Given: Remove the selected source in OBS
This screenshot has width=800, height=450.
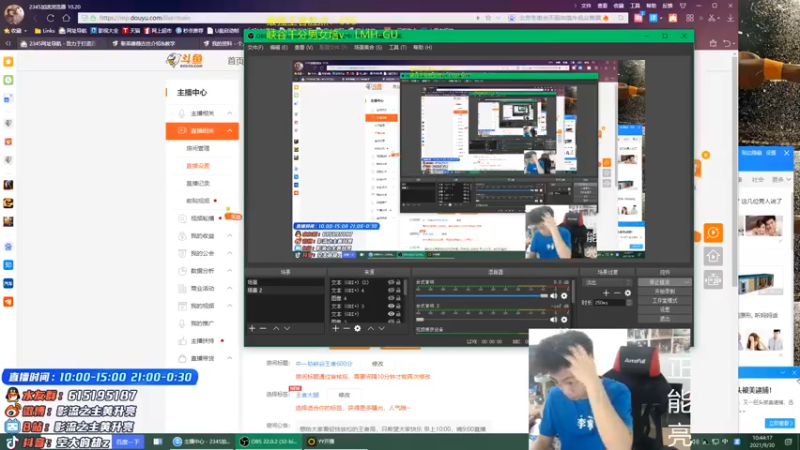Looking at the screenshot, I should (x=346, y=329).
